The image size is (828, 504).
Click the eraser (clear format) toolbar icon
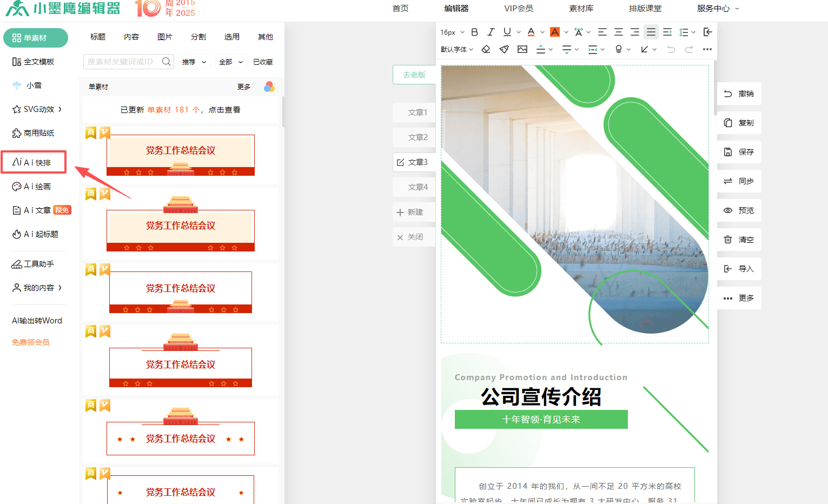tap(485, 49)
